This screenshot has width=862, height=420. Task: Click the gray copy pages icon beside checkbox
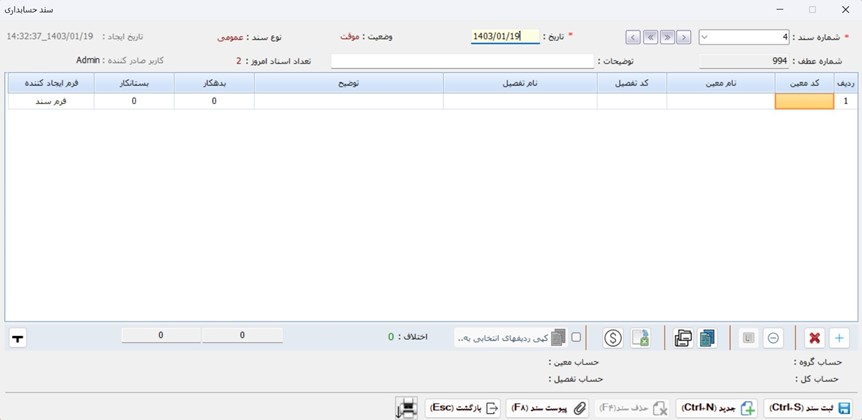tap(558, 338)
